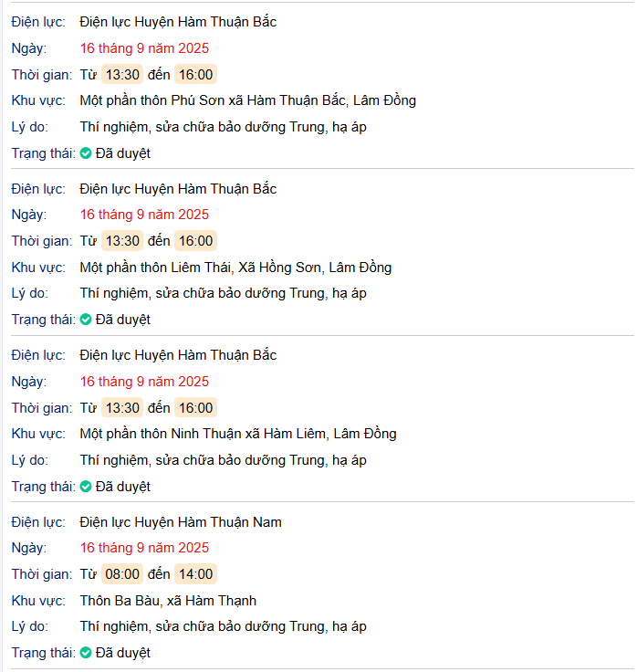Click the 13:30 start time in the Phú Sơn entry
This screenshot has height=672, width=637.
pos(121,75)
